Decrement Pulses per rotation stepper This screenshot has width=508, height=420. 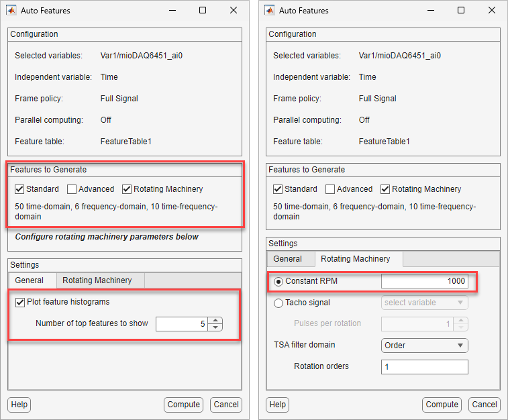pos(461,327)
